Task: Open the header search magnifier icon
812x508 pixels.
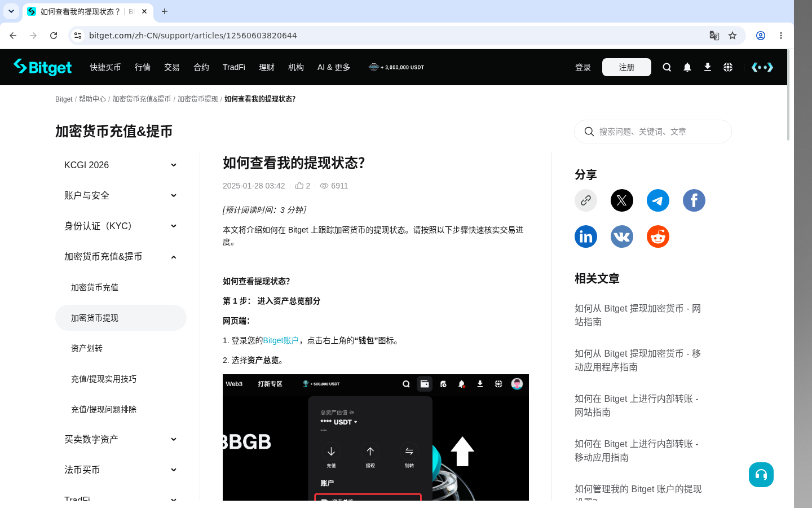Action: click(667, 67)
